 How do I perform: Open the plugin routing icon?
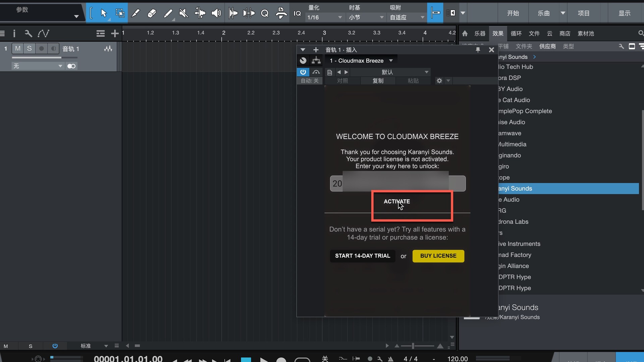316,60
